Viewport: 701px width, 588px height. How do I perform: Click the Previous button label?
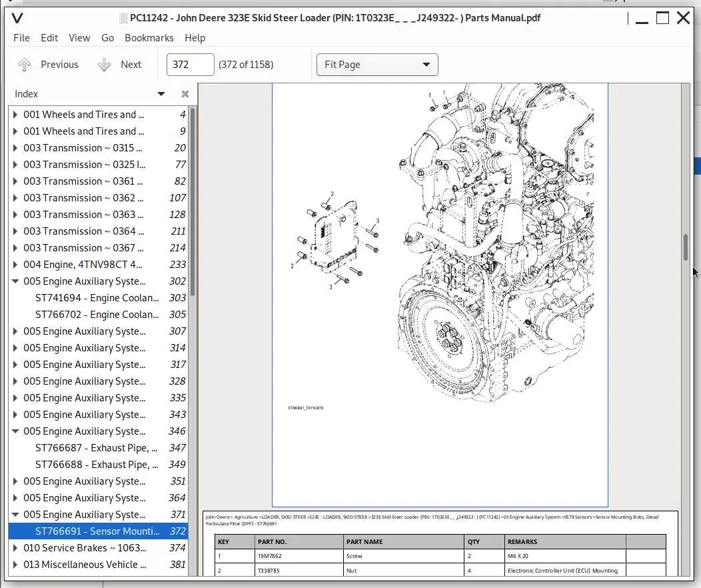[x=59, y=65]
